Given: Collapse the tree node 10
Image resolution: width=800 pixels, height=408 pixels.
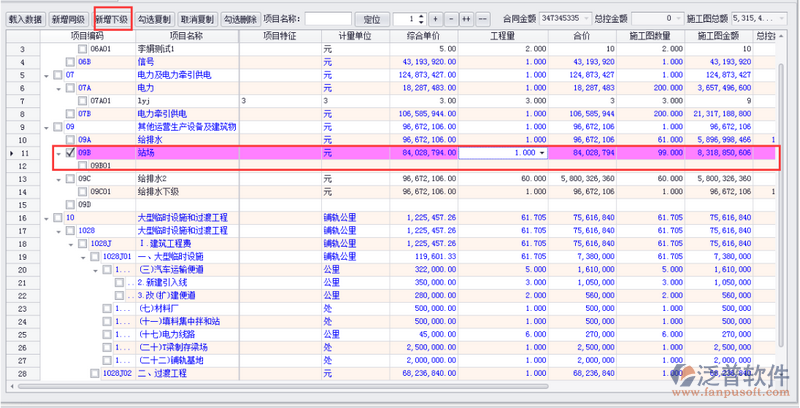Looking at the screenshot, I should (x=46, y=218).
